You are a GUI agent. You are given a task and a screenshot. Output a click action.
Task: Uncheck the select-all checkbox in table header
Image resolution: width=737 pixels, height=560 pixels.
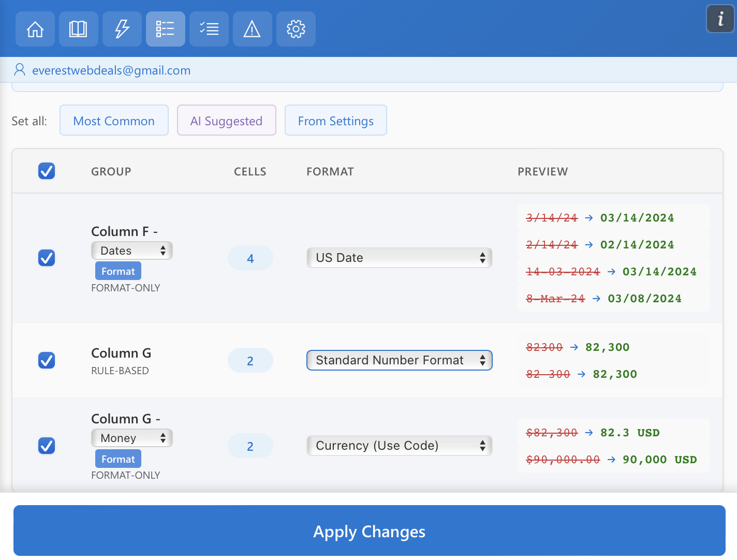pos(47,171)
